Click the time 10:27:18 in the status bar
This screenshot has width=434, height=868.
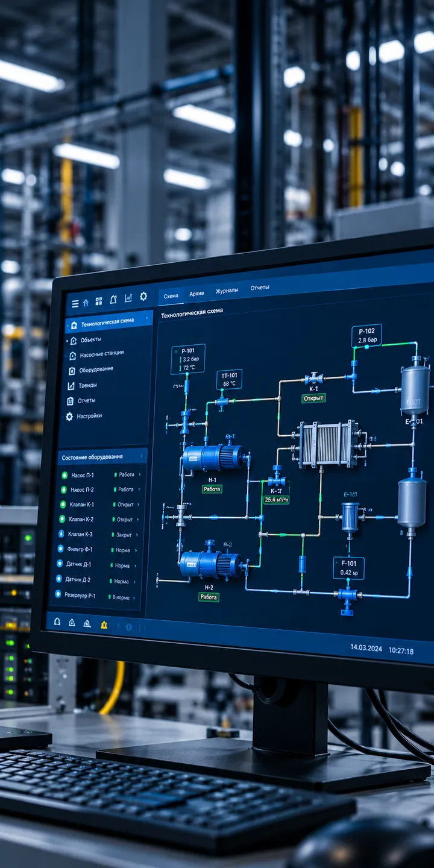click(x=401, y=651)
